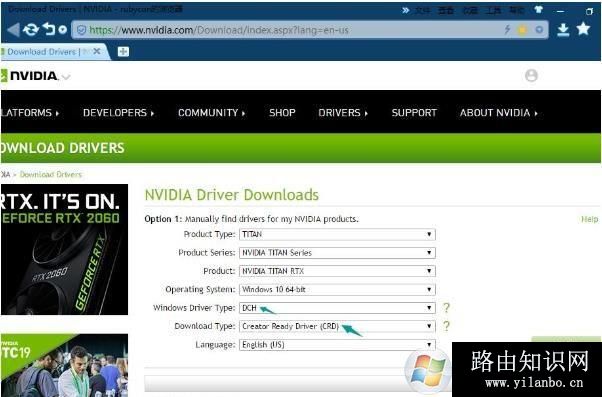Open the Product Series dropdown
This screenshot has height=397, width=602.
tap(337, 253)
